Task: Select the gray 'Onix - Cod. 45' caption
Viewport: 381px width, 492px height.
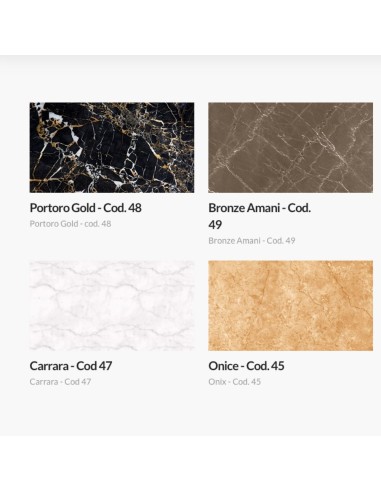Action: click(x=235, y=382)
